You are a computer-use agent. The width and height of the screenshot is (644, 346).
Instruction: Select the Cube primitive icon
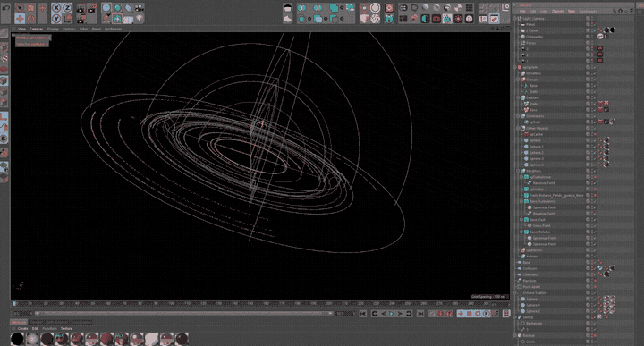(x=288, y=8)
